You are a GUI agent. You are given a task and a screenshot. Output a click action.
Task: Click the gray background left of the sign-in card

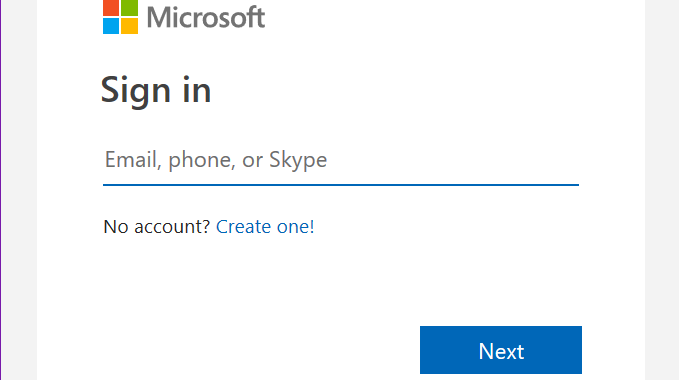pos(19,190)
